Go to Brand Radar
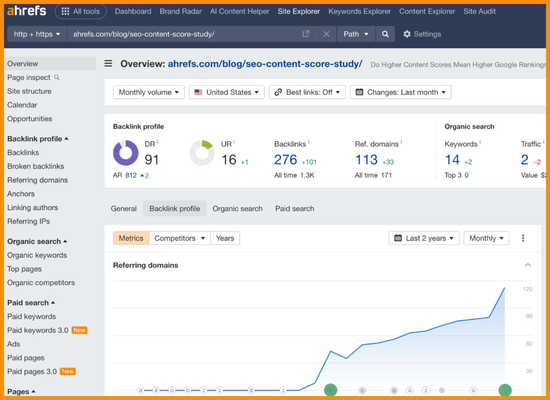This screenshot has height=400, width=550. pyautogui.click(x=181, y=11)
